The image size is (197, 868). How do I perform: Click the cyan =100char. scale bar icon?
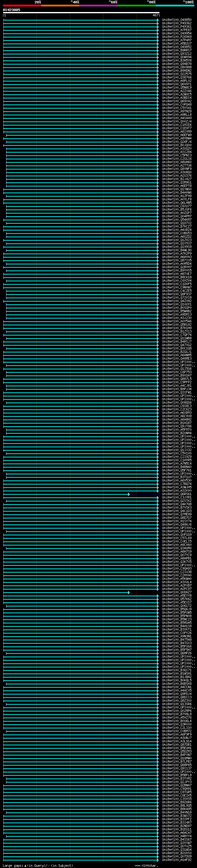138,866
